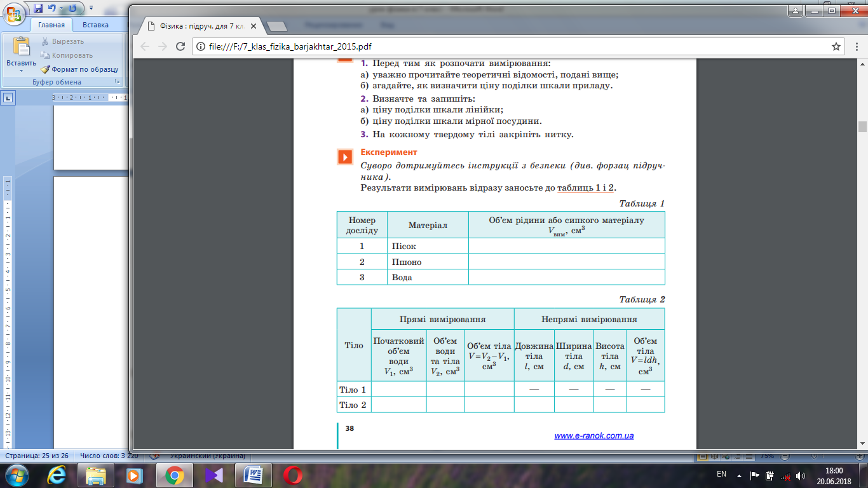Image resolution: width=868 pixels, height=488 pixels.
Task: Focus the Chrome address bar URL
Action: (290, 46)
